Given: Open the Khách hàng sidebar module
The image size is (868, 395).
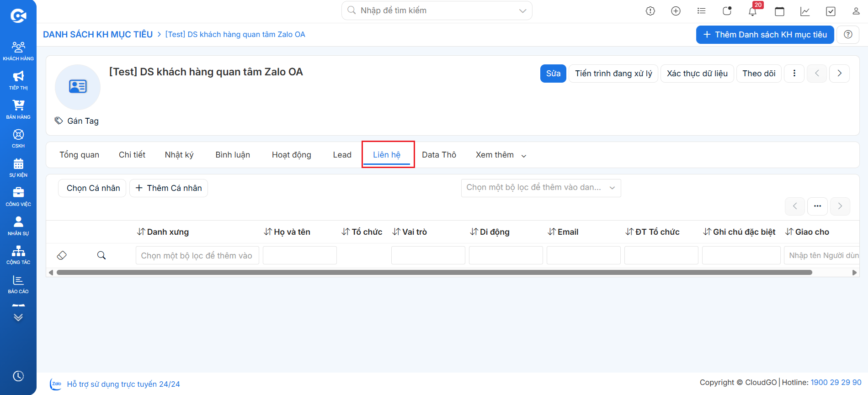Looking at the screenshot, I should pyautogui.click(x=18, y=51).
